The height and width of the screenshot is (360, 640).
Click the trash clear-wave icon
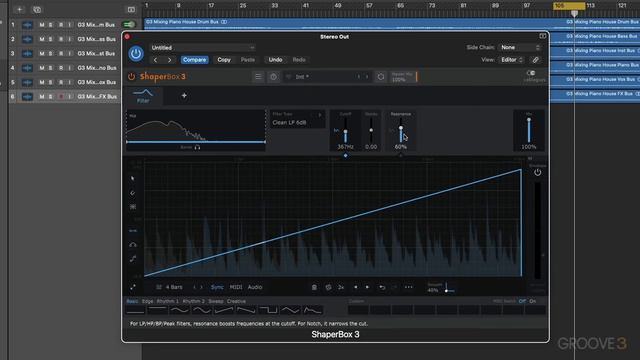(314, 287)
